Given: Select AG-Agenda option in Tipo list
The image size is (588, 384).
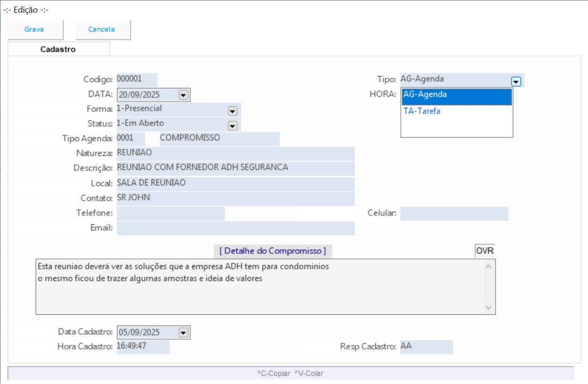Looking at the screenshot, I should [457, 95].
